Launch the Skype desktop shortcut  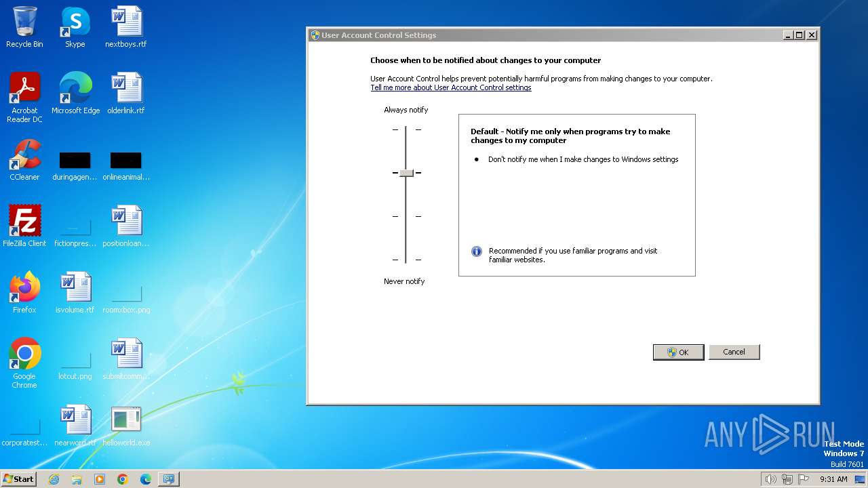click(x=75, y=27)
